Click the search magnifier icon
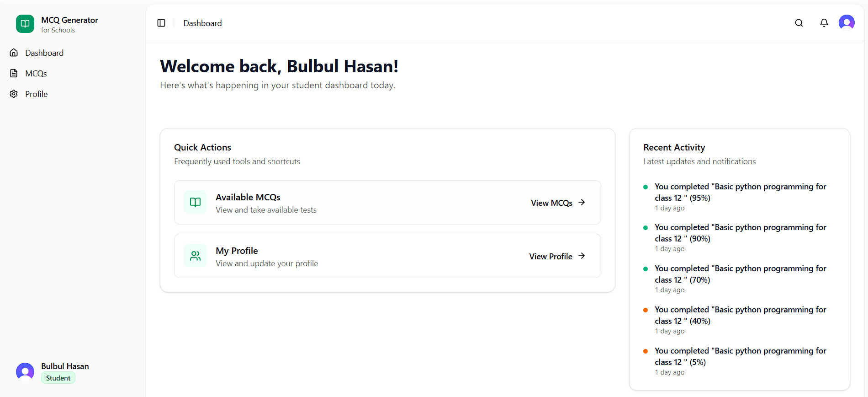Image resolution: width=868 pixels, height=397 pixels. (x=799, y=23)
